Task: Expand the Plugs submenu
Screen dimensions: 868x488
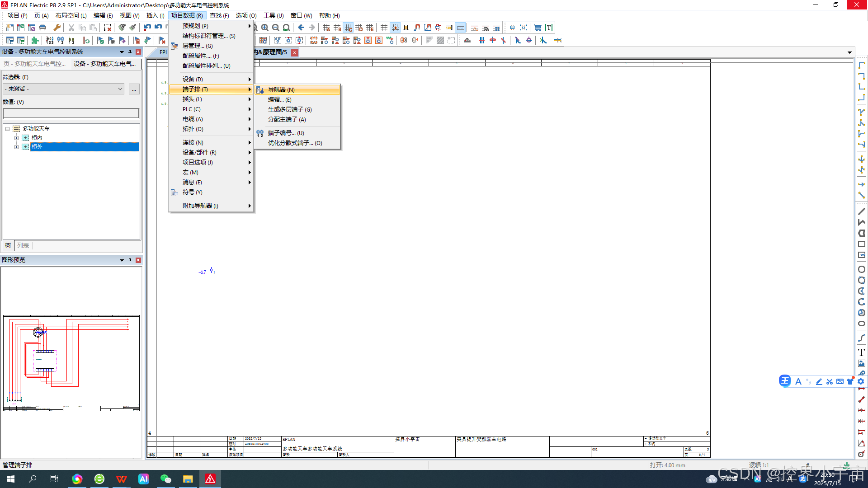Action: point(211,99)
